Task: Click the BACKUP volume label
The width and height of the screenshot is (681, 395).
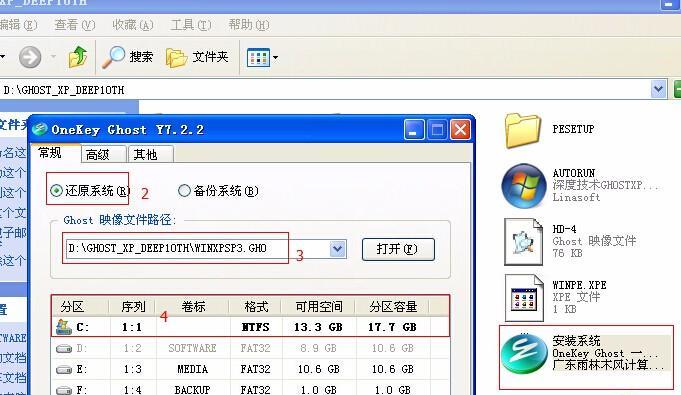Action: click(x=192, y=390)
